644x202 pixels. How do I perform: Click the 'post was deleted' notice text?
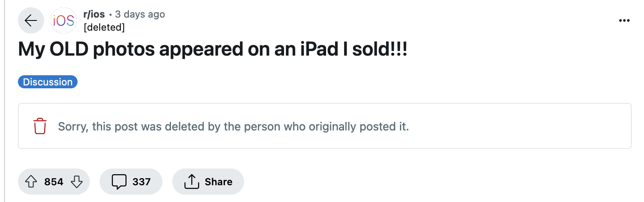[x=233, y=126]
